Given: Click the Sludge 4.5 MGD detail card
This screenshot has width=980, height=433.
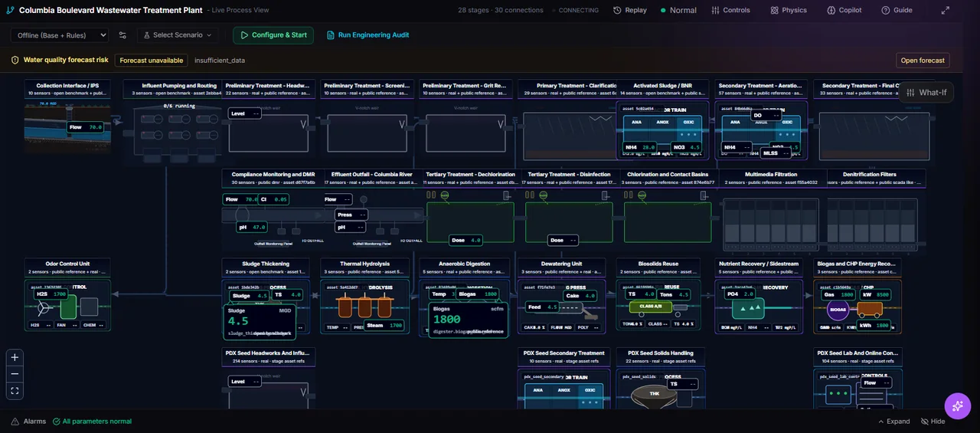Looking at the screenshot, I should click(x=260, y=322).
